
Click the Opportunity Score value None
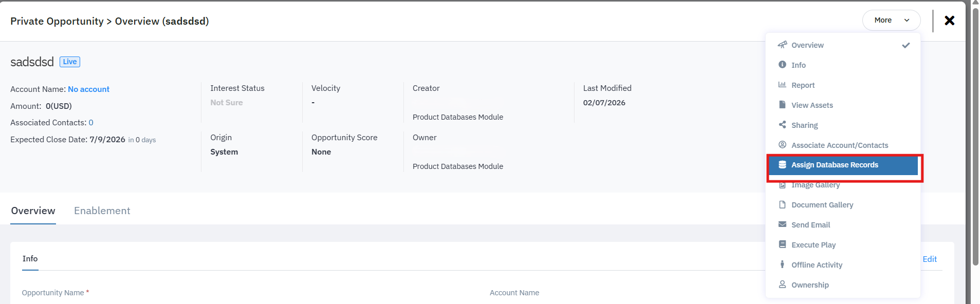click(321, 152)
